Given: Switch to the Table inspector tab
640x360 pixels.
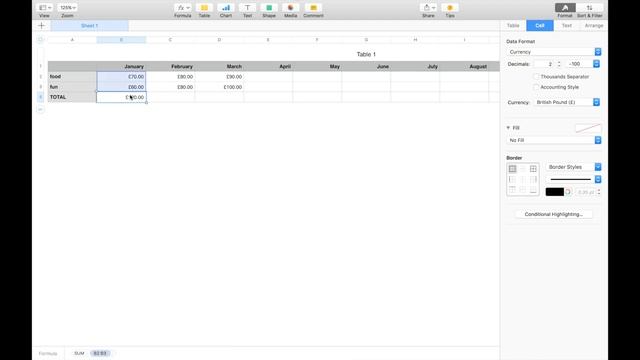Looking at the screenshot, I should [x=513, y=26].
